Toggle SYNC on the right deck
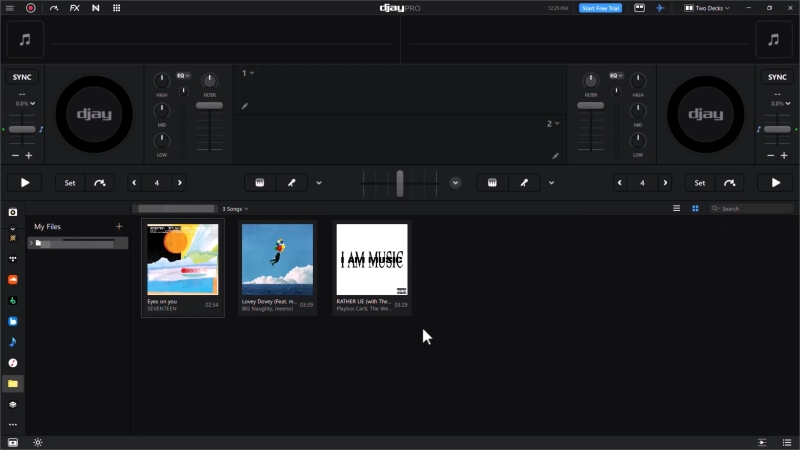Viewport: 800px width, 450px height. click(x=777, y=77)
